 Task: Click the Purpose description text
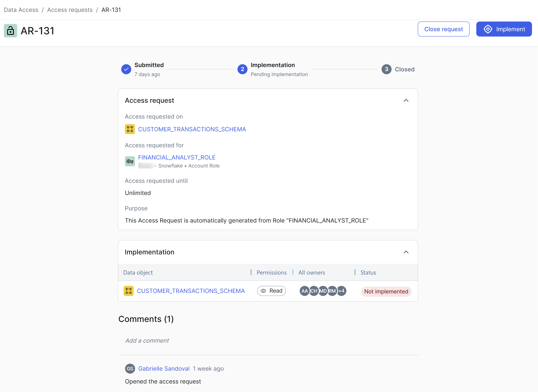pyautogui.click(x=247, y=221)
